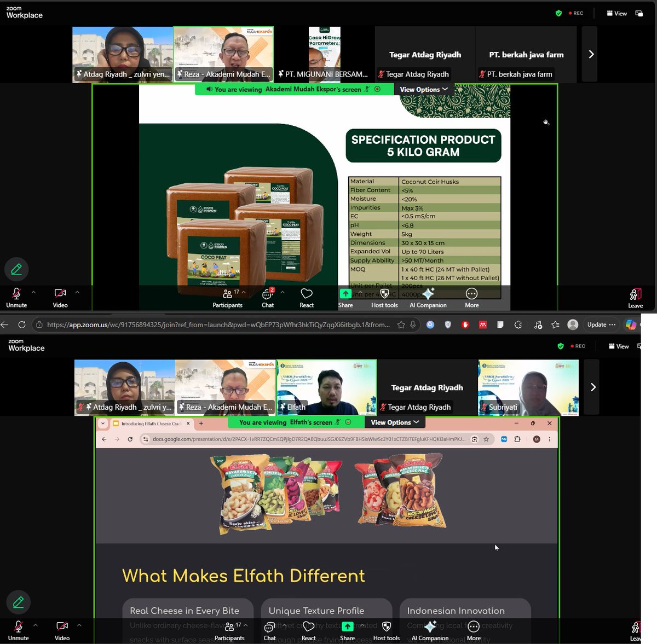Click encryption shield icon in Elfath's screen window

pos(560,346)
